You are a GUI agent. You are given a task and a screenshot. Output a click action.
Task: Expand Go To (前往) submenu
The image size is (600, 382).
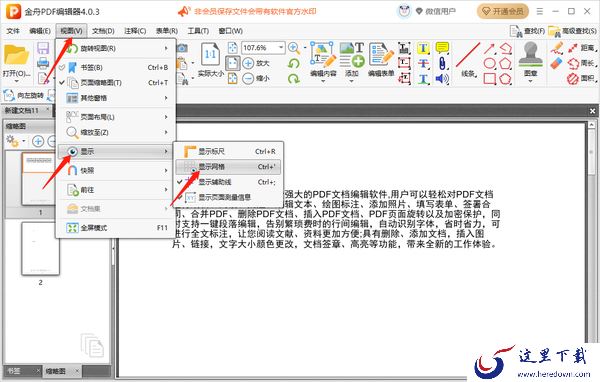[x=116, y=189]
